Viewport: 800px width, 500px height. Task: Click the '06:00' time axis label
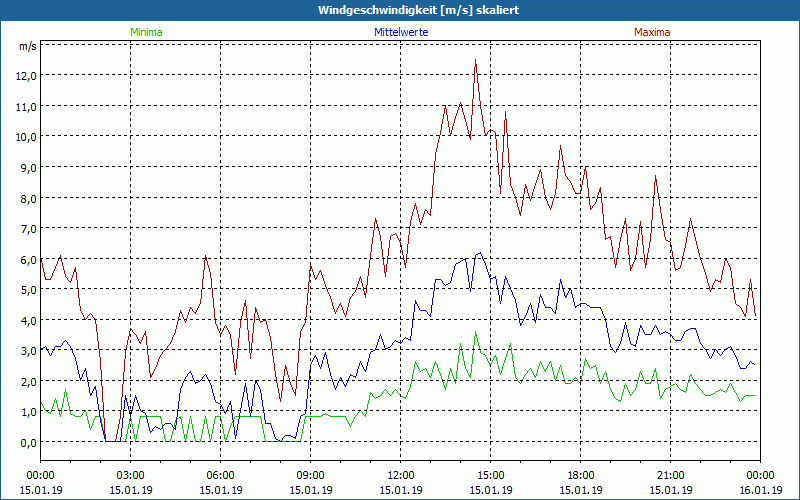(x=220, y=476)
